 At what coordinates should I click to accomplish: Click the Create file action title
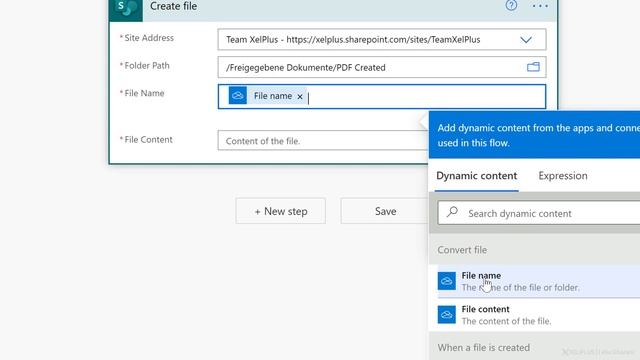pos(173,6)
